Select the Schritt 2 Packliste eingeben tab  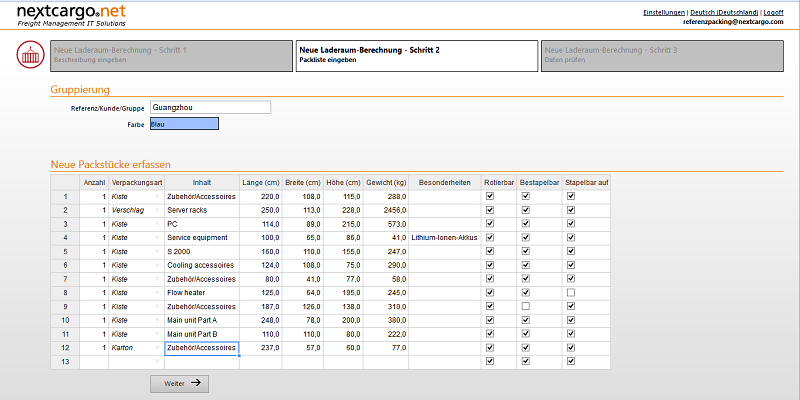point(415,55)
